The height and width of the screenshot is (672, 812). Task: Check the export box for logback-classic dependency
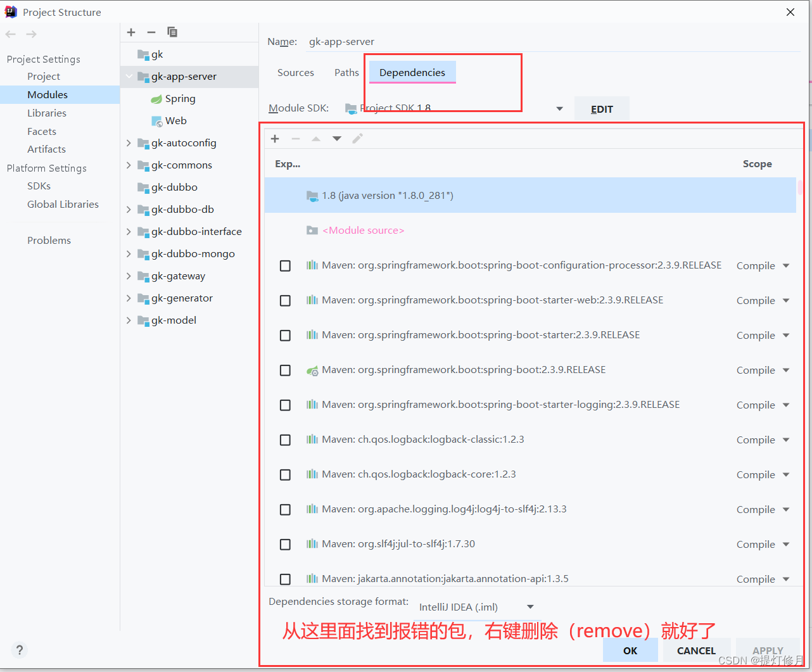[285, 440]
